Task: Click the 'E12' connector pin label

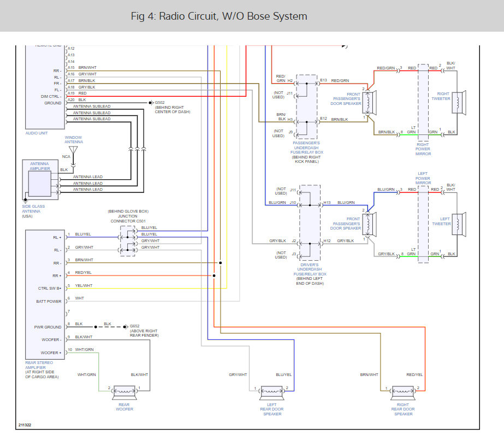Action: tap(323, 119)
